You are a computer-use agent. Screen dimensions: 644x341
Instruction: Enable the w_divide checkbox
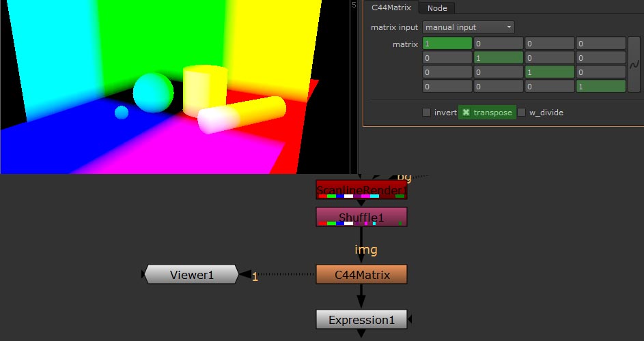point(522,113)
